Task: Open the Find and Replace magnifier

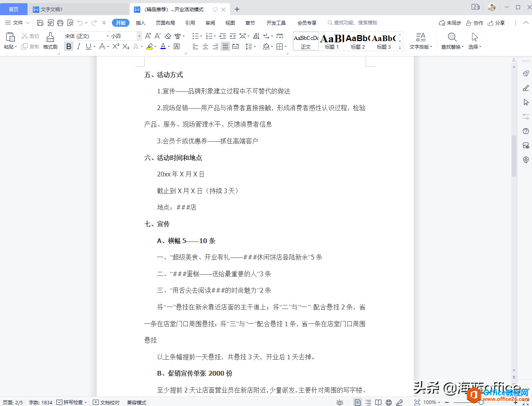Action: point(452,37)
